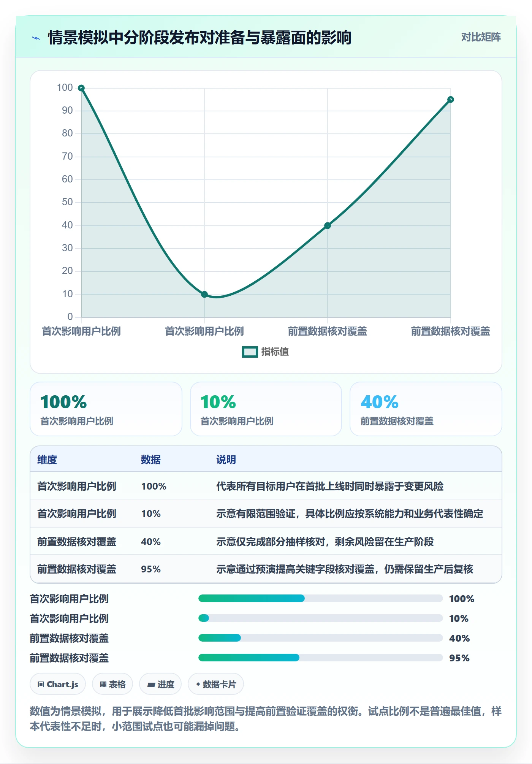The height and width of the screenshot is (764, 532).
Task: Select the Chart.js chip
Action: pos(58,684)
